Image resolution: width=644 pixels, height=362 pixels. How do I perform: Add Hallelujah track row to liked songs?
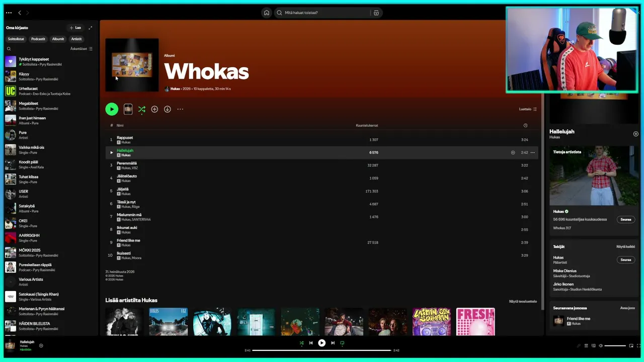coord(513,152)
